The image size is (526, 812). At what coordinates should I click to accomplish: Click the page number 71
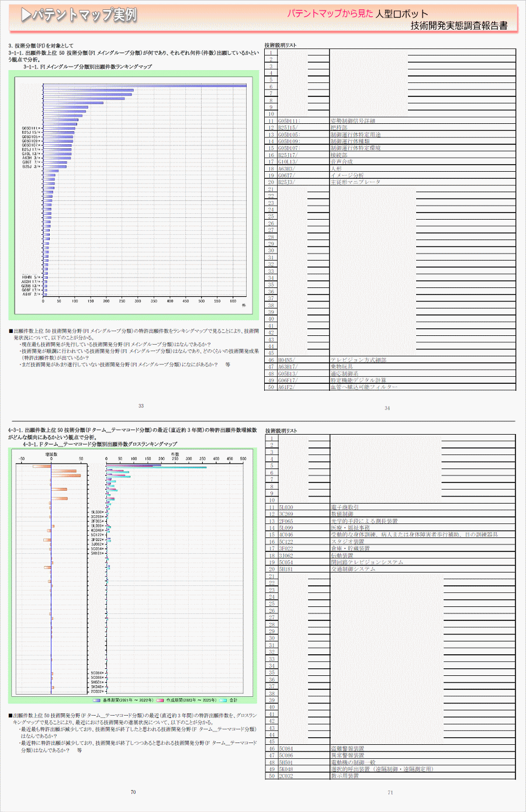390,793
